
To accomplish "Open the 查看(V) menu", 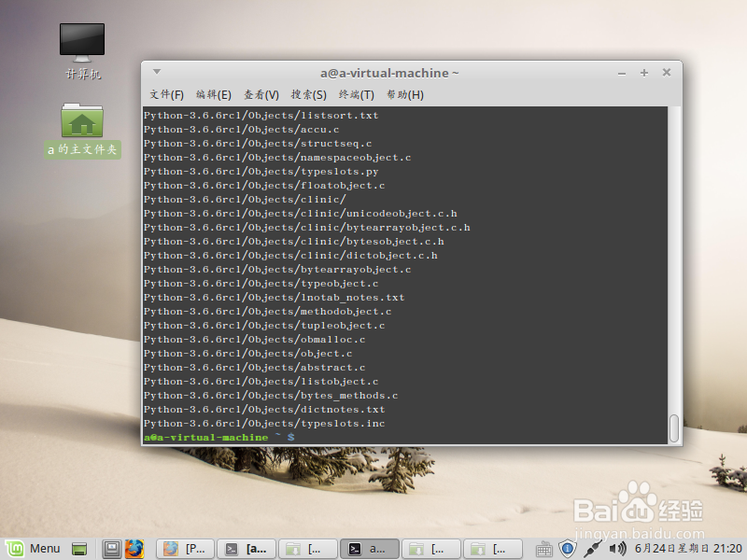I will (x=260, y=94).
